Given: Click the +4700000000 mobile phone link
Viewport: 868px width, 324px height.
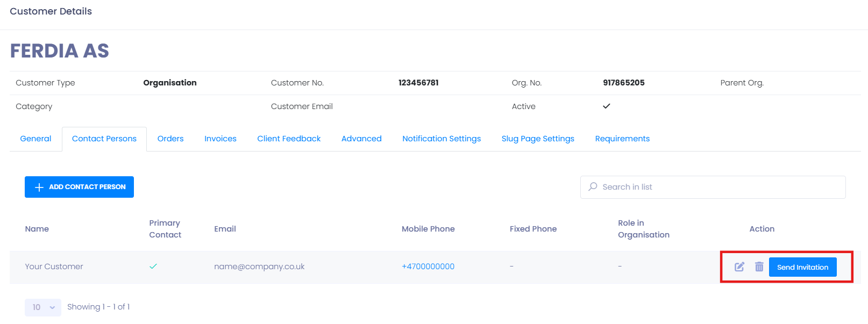Looking at the screenshot, I should coord(428,267).
